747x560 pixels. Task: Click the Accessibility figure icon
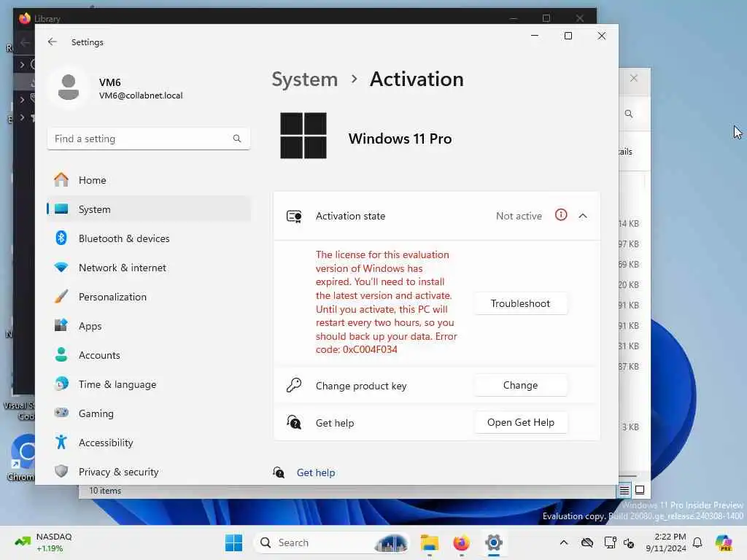pos(61,442)
